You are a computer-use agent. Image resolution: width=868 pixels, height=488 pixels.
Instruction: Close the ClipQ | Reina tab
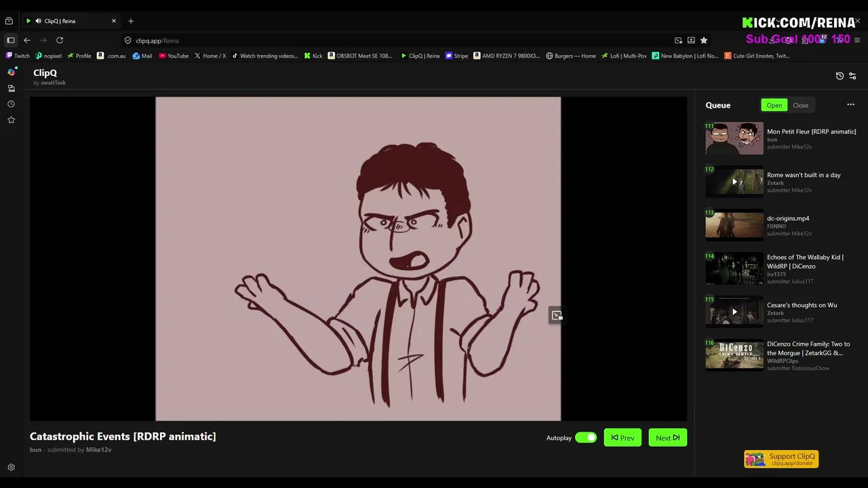(113, 21)
